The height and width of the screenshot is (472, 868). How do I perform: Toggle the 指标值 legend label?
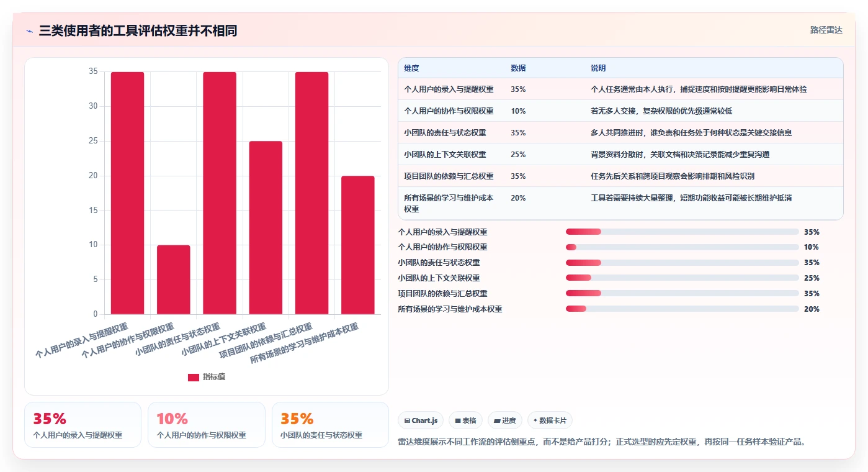coord(214,377)
